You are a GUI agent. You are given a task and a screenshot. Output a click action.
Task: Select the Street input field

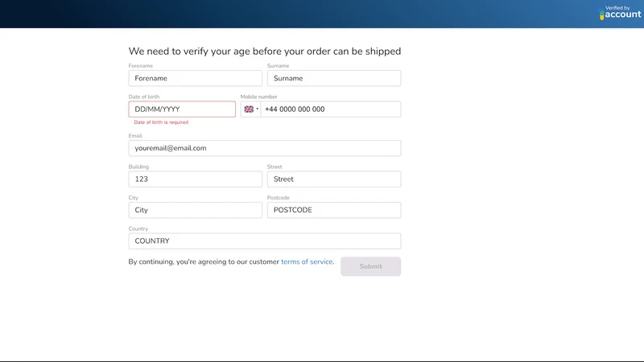coord(334,179)
